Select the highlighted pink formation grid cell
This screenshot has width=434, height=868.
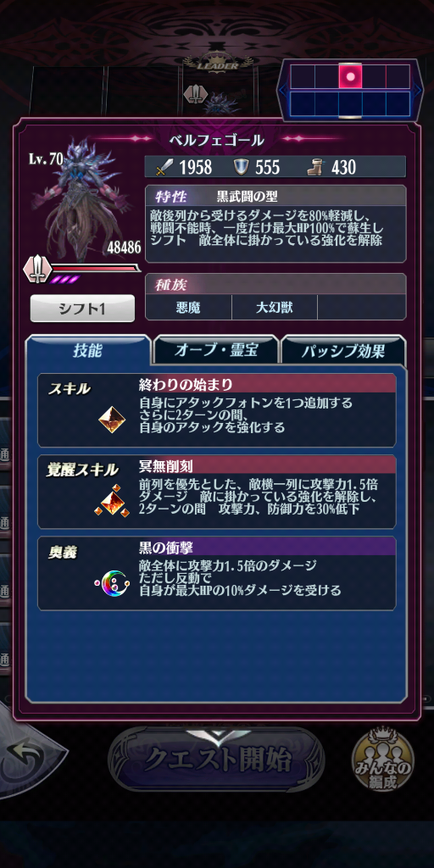click(350, 75)
